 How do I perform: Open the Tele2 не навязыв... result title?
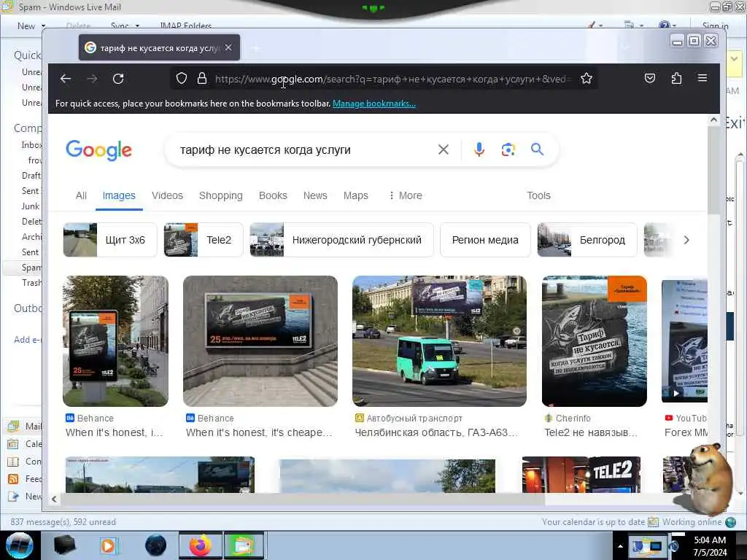pos(591,432)
